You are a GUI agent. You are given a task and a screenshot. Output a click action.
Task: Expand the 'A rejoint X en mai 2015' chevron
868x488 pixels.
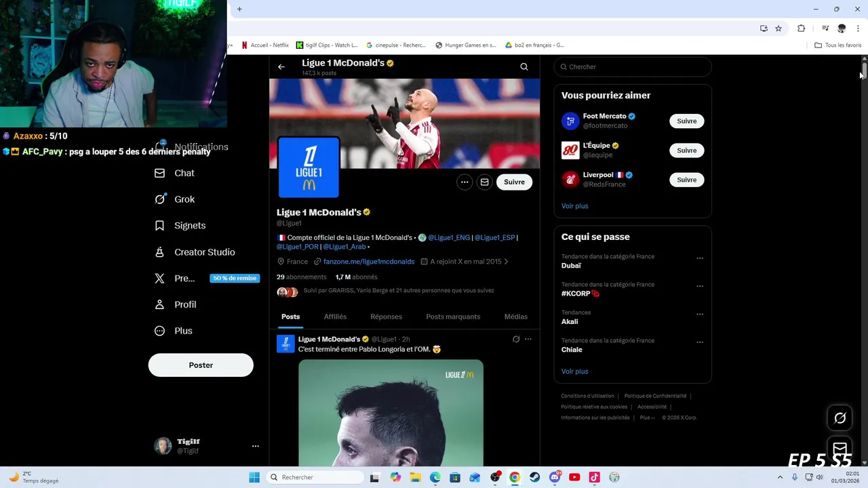click(x=506, y=262)
